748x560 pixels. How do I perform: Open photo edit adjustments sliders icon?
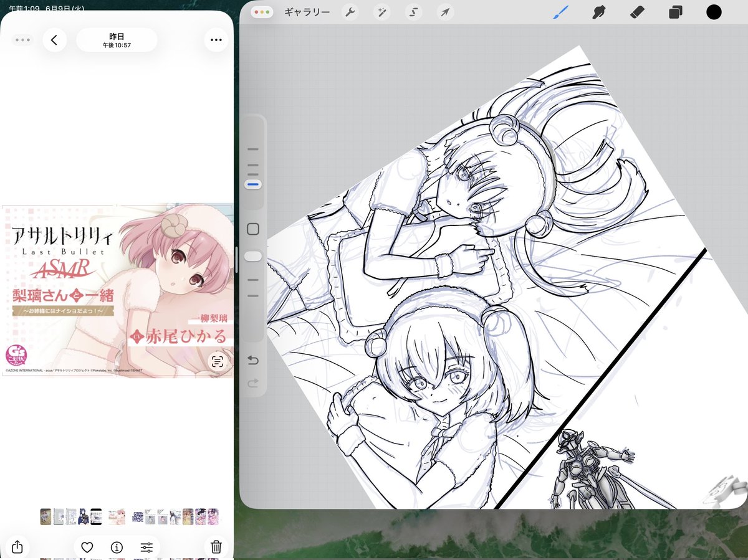point(146,548)
